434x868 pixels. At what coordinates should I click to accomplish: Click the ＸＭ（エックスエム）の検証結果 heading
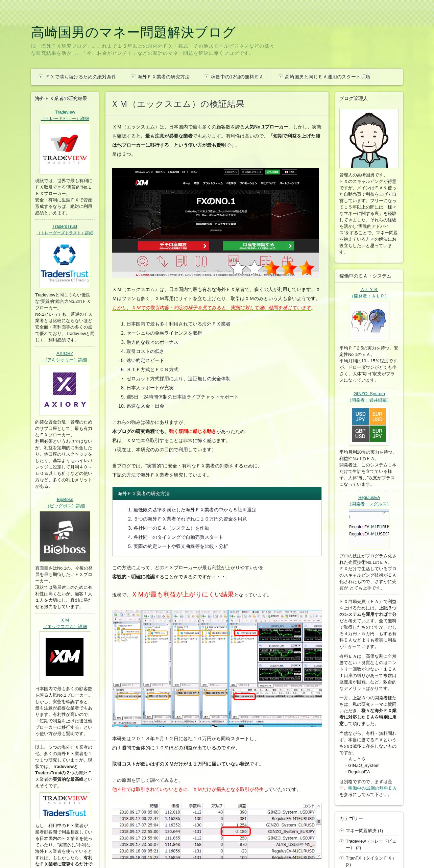[x=178, y=104]
